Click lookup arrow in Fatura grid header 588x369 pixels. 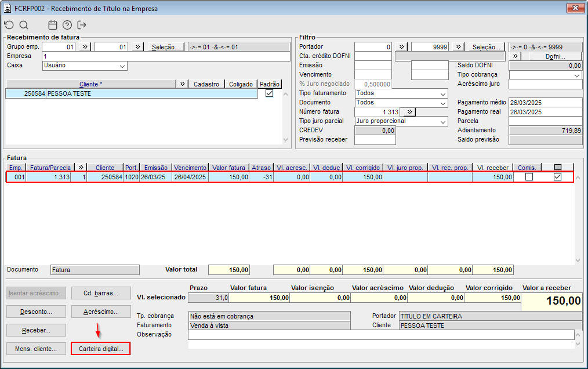[81, 168]
